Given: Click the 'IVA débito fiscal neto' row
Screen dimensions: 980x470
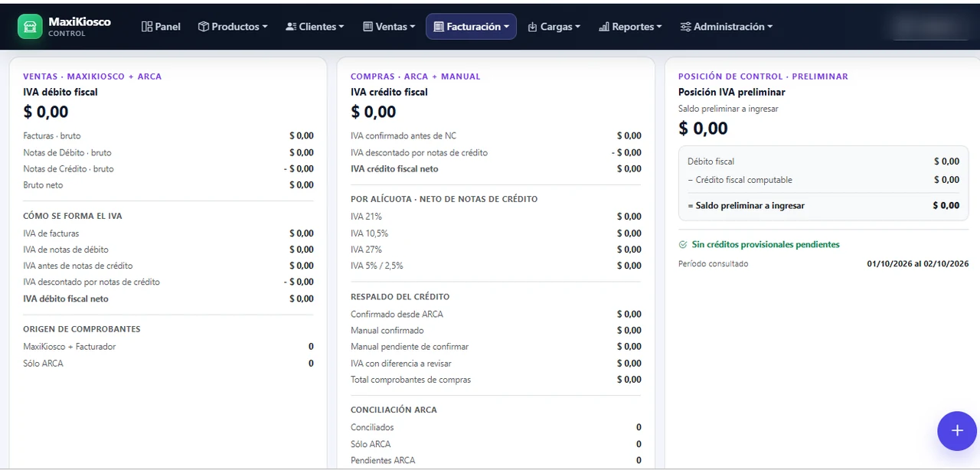Looking at the screenshot, I should 168,299.
